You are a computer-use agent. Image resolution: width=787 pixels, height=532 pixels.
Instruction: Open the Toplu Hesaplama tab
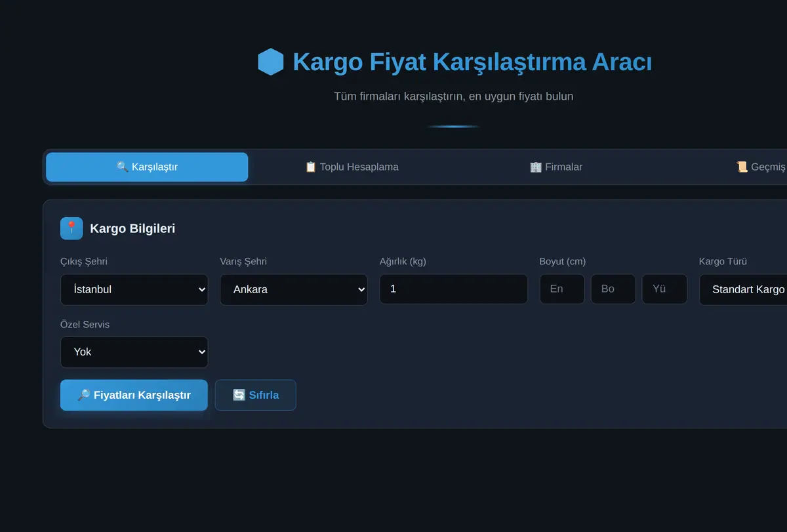point(352,167)
